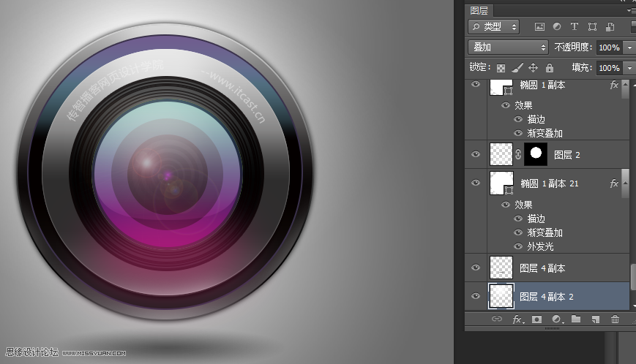Viewport: 636px width, 364px height.
Task: Hide the 外发光 outer glow effect
Action: point(518,246)
